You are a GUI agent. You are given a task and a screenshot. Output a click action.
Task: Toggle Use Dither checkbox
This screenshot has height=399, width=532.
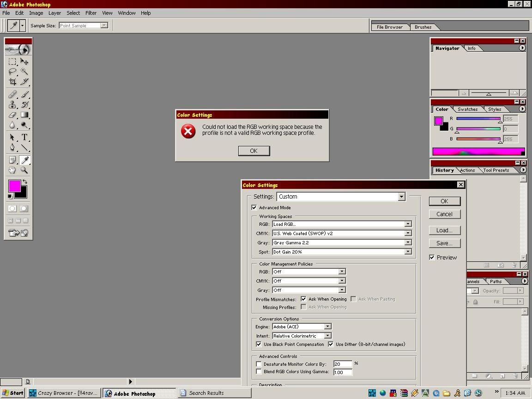(331, 344)
